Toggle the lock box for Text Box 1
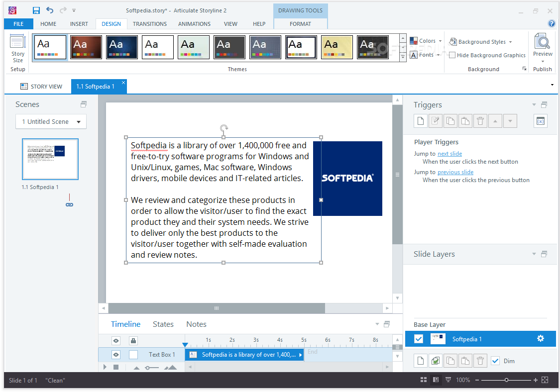This screenshot has width=560, height=392. tap(133, 355)
